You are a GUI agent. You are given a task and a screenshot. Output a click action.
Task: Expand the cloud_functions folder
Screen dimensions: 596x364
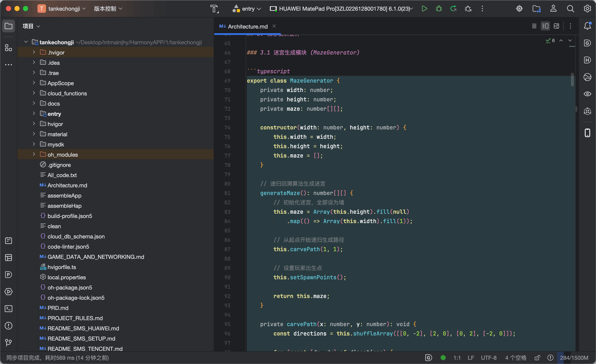pyautogui.click(x=34, y=93)
